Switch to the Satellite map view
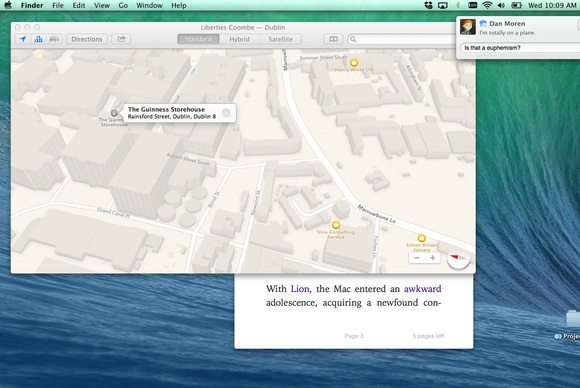This screenshot has height=388, width=580. coord(280,39)
